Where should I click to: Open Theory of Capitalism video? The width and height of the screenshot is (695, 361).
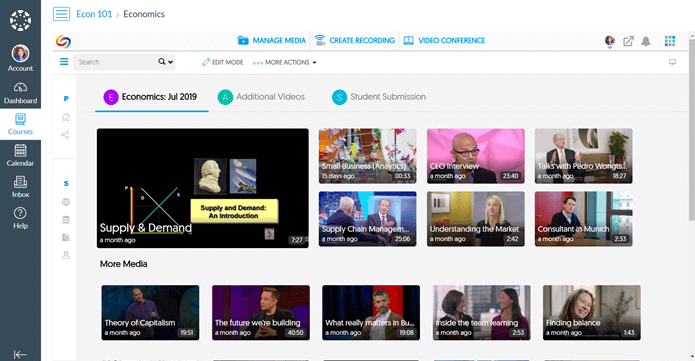click(150, 313)
